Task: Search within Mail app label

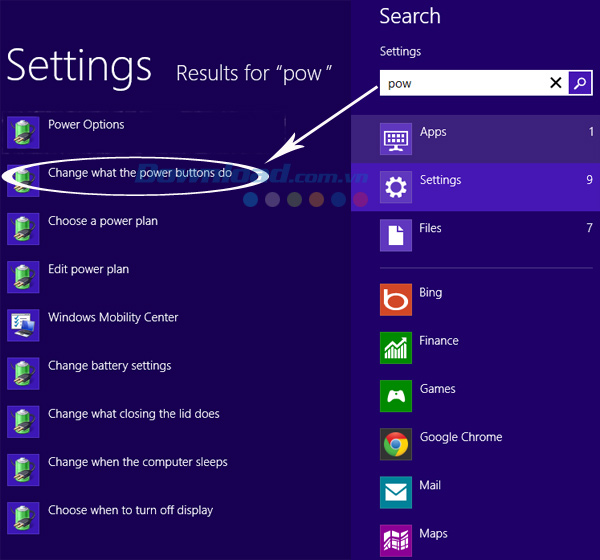Action: click(430, 485)
